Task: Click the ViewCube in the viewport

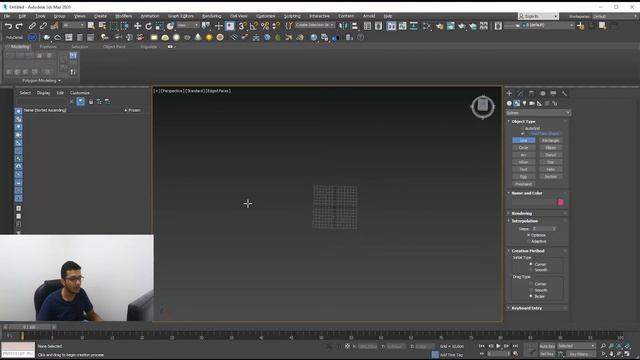Action: [x=482, y=107]
